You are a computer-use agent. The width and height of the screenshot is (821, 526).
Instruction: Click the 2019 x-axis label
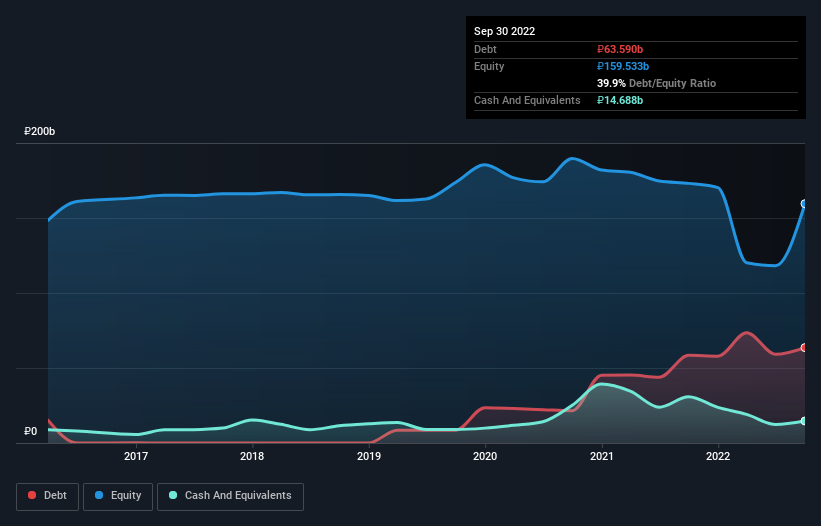pyautogui.click(x=369, y=456)
